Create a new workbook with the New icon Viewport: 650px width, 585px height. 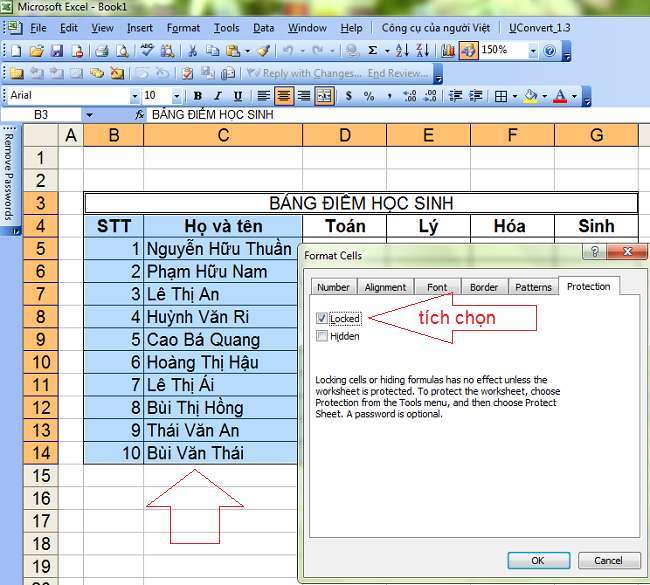[16, 51]
